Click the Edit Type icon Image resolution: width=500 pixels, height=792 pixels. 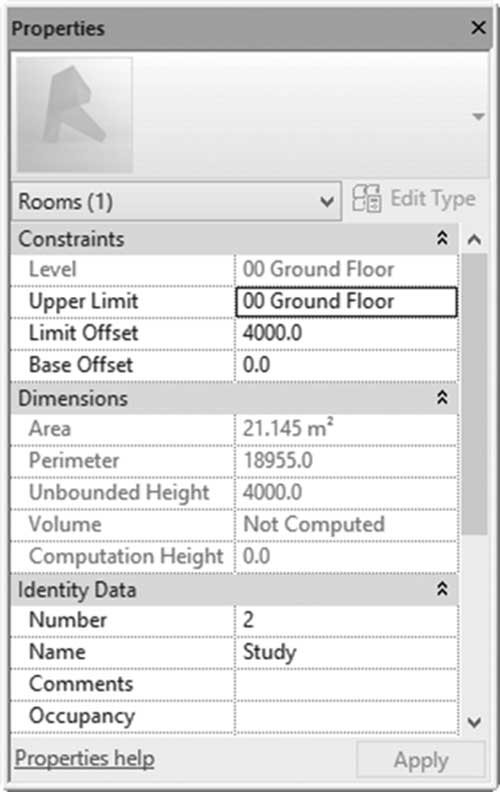[x=367, y=199]
